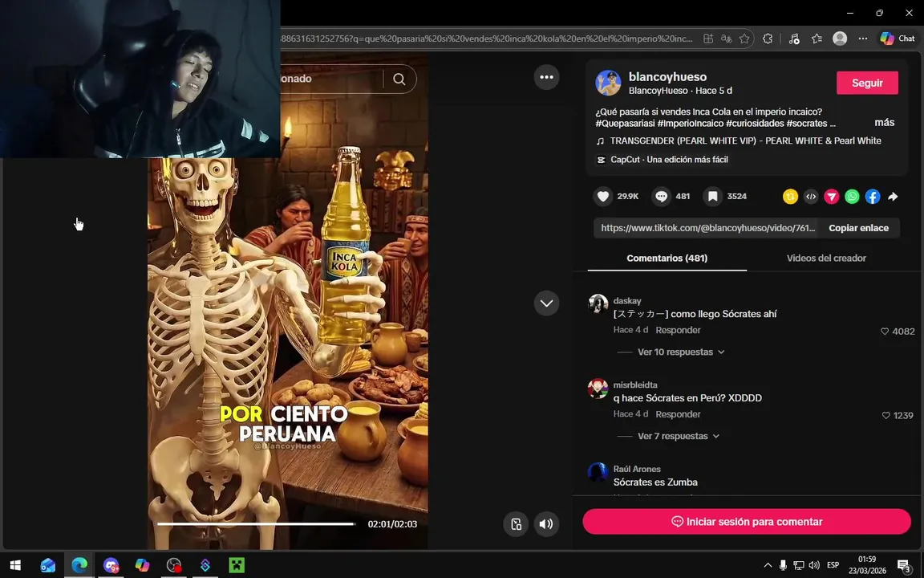Screen dimensions: 924x578
Task: Open blancoyhueso's profile avatar
Action: (x=608, y=83)
